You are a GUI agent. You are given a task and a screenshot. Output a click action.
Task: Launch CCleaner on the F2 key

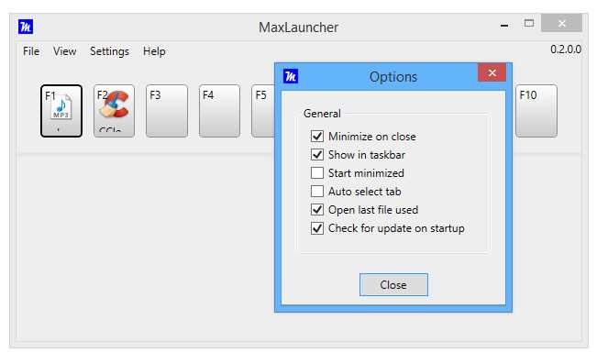pyautogui.click(x=114, y=111)
